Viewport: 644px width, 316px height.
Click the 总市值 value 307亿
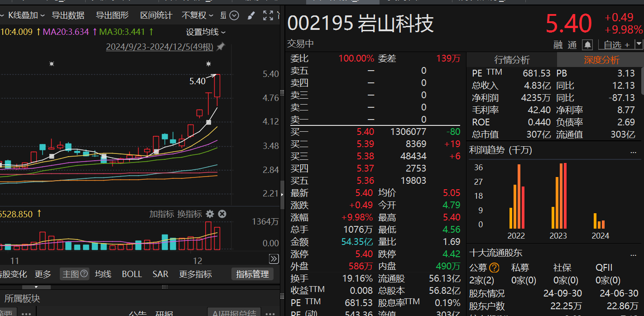coord(538,134)
